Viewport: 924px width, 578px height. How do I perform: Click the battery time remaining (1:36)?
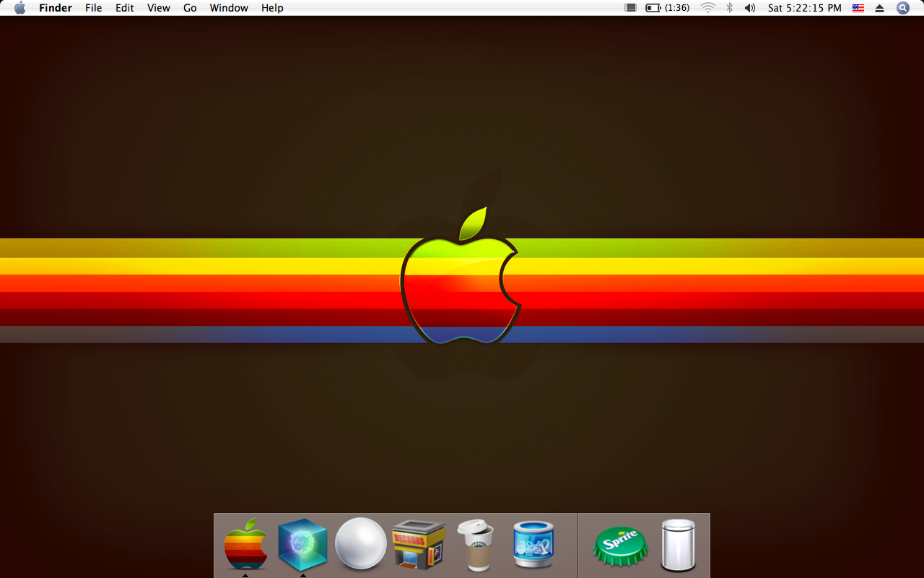pos(677,8)
